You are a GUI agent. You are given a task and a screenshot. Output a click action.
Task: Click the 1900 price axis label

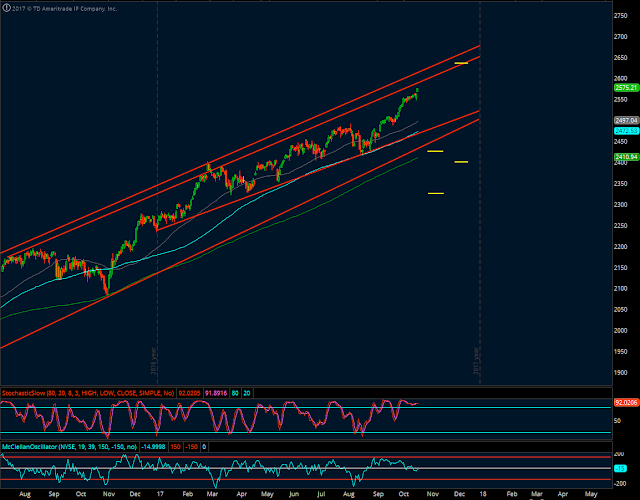(x=620, y=373)
